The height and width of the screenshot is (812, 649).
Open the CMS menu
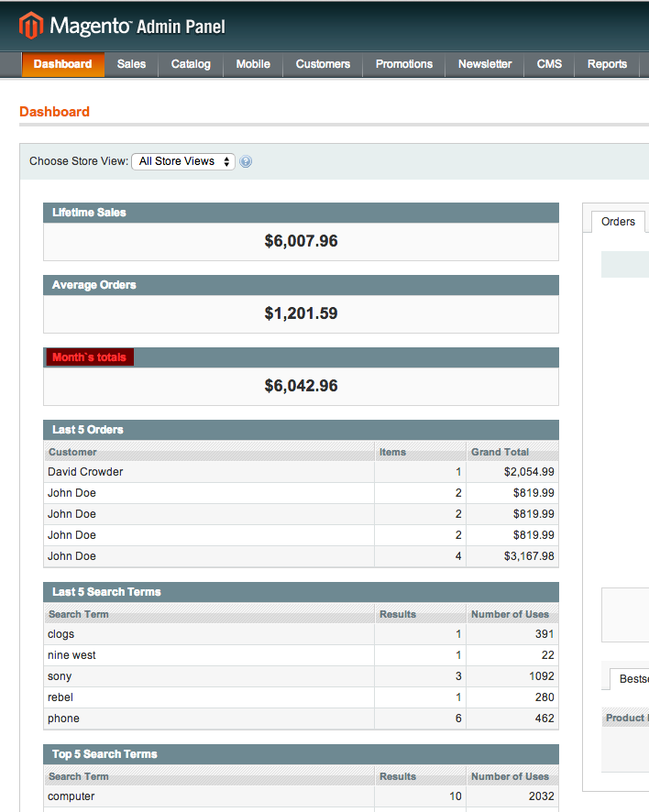(x=549, y=64)
